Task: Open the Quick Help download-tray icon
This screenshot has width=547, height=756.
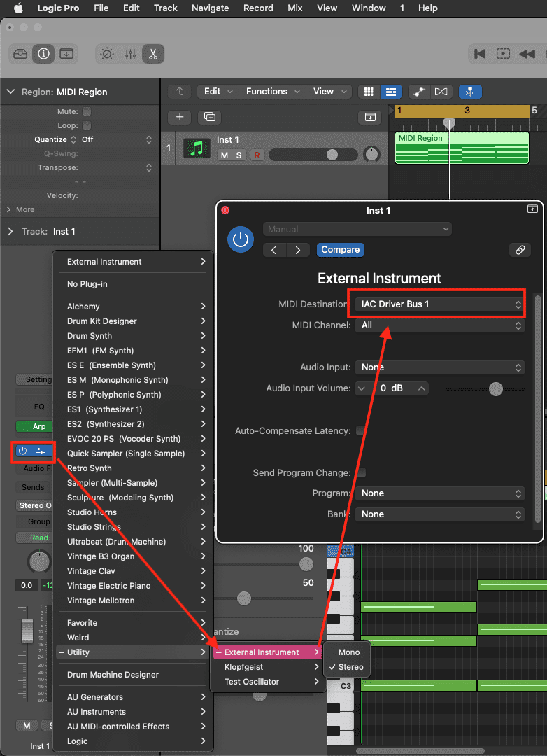Action: pyautogui.click(x=66, y=54)
